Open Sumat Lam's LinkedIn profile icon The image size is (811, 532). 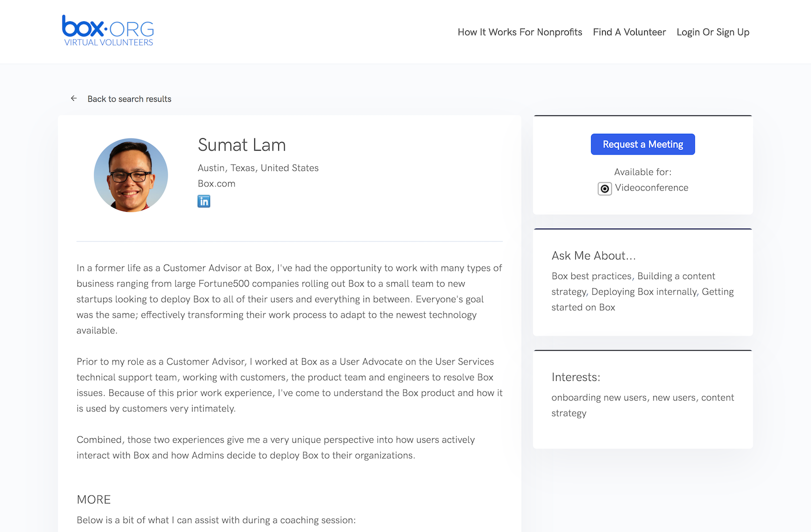tap(204, 201)
